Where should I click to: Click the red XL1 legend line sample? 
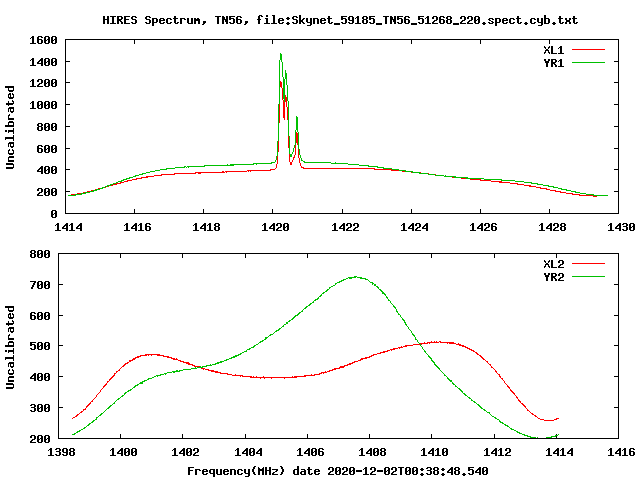point(588,50)
